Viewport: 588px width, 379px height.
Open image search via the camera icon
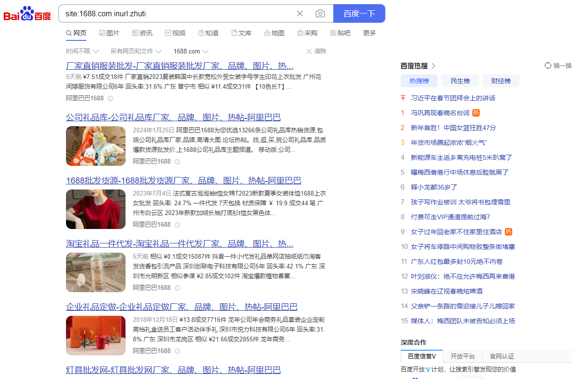click(x=320, y=13)
